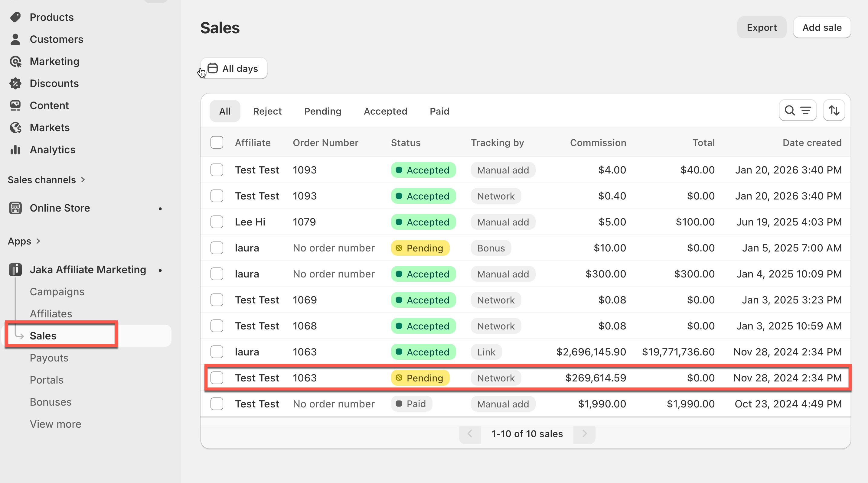The image size is (868, 483).
Task: Go to next page of sales
Action: [584, 434]
